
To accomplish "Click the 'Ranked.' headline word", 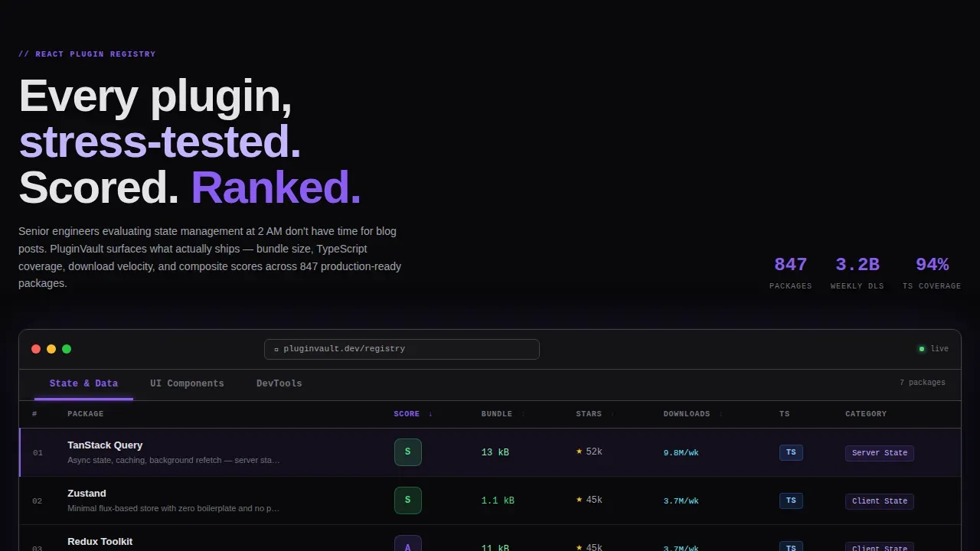I will tap(276, 187).
